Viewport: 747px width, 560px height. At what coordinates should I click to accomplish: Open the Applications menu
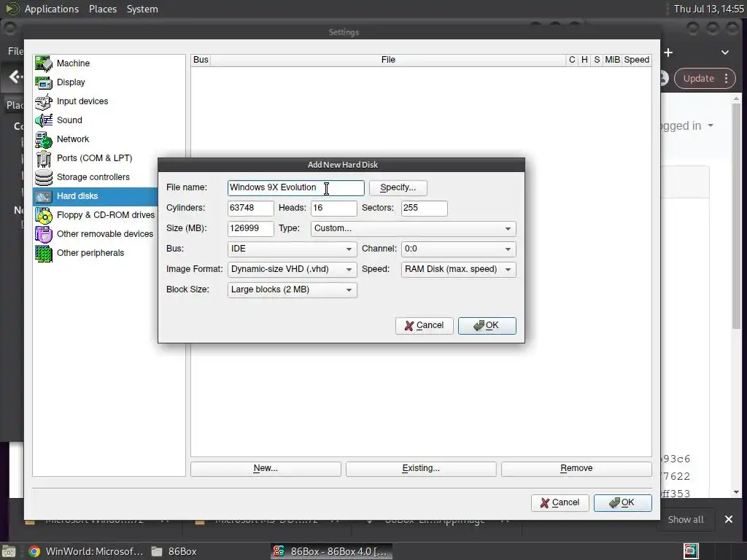tap(52, 9)
